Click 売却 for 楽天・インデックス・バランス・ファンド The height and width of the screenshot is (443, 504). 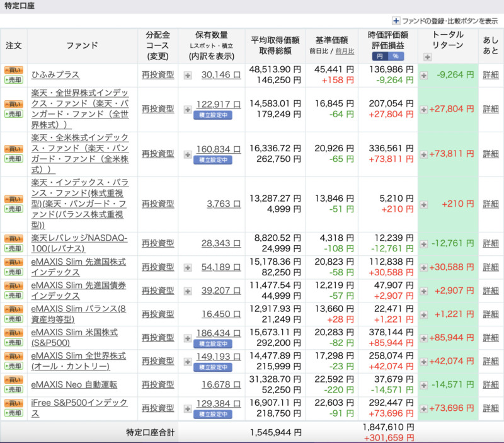(x=14, y=209)
